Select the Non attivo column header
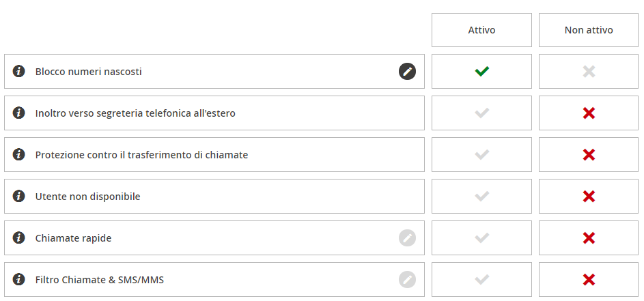Screen dimensions: 644x301 click(589, 30)
